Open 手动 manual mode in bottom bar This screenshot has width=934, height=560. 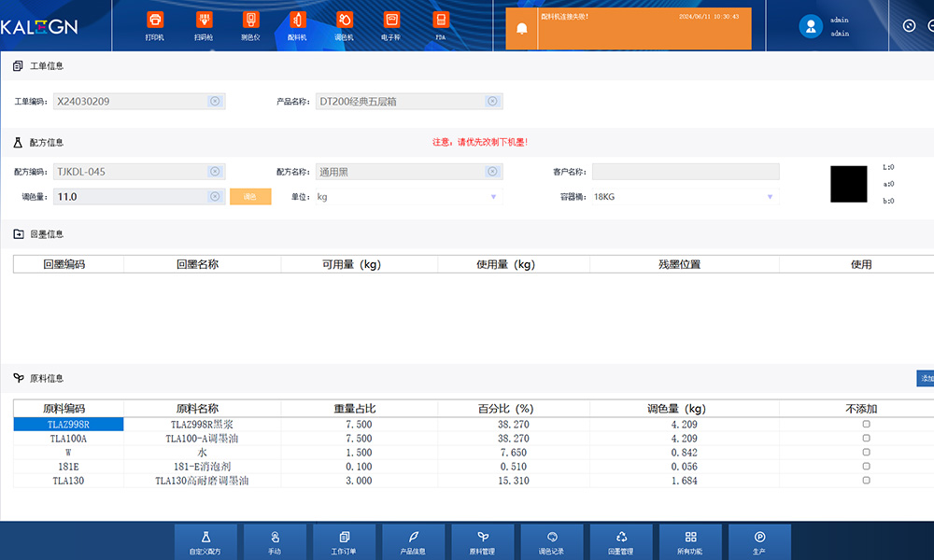coord(275,542)
